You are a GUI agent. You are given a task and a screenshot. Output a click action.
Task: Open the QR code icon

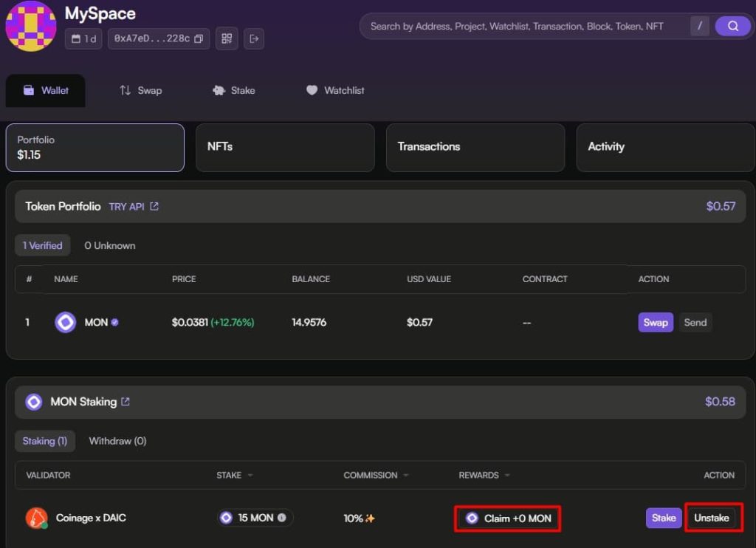pyautogui.click(x=227, y=38)
